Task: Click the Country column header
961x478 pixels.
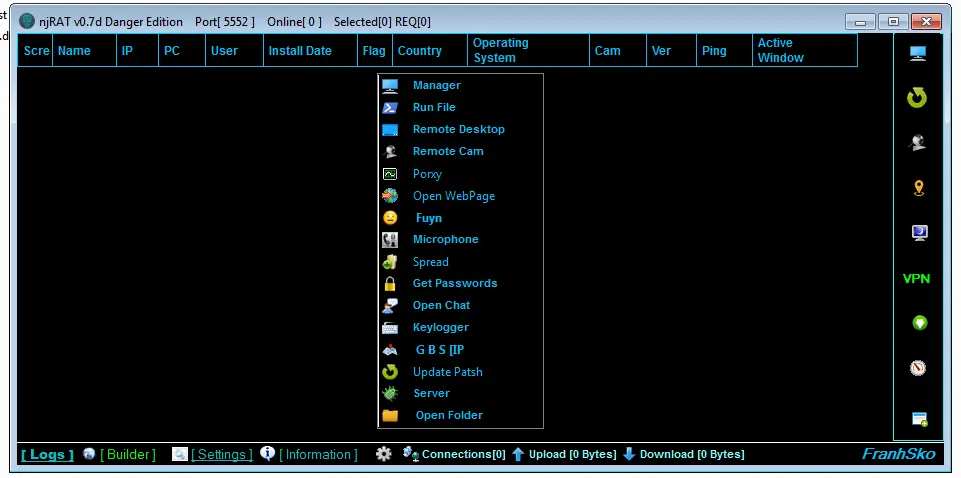Action: [x=419, y=51]
